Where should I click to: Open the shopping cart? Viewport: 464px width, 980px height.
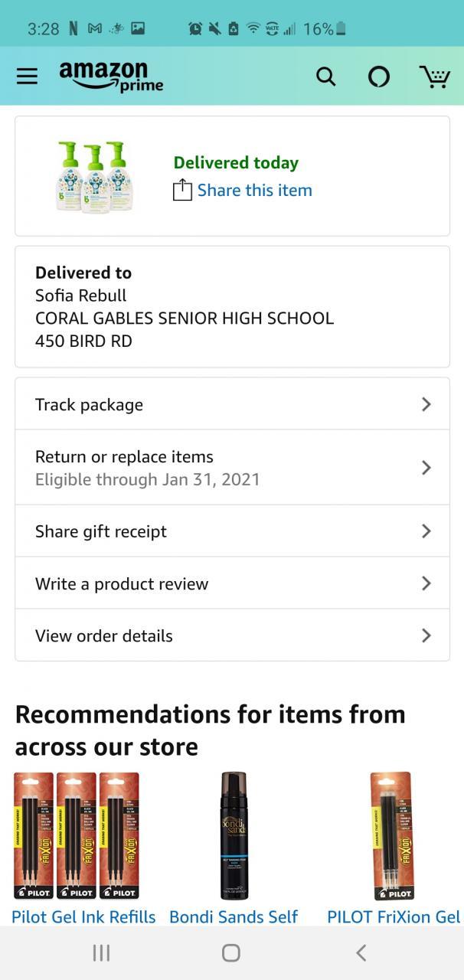click(434, 76)
